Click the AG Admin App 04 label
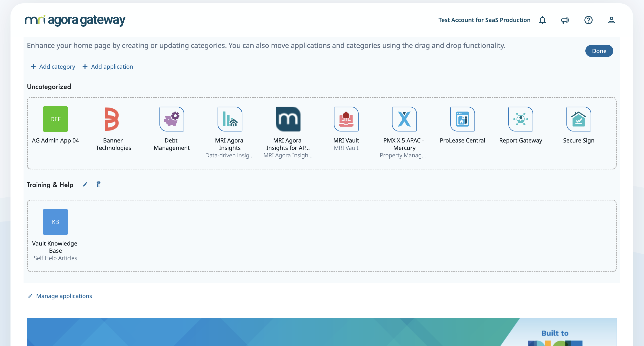Screen dimensions: 644x346 (55, 140)
